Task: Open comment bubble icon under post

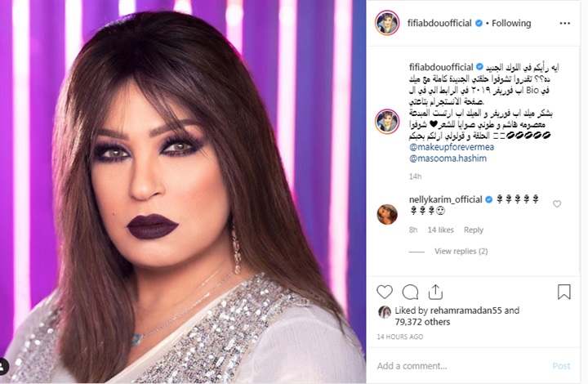Action: click(x=410, y=292)
